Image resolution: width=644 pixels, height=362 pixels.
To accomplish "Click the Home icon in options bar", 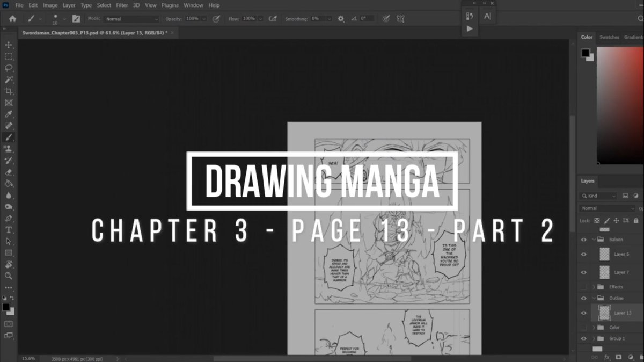I will 12,18.
